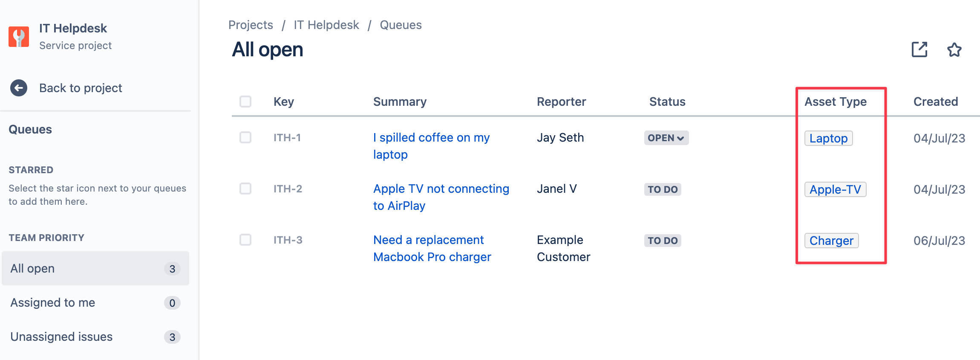Tick the checkbox for ITH-2
The image size is (980, 360).
(245, 189)
